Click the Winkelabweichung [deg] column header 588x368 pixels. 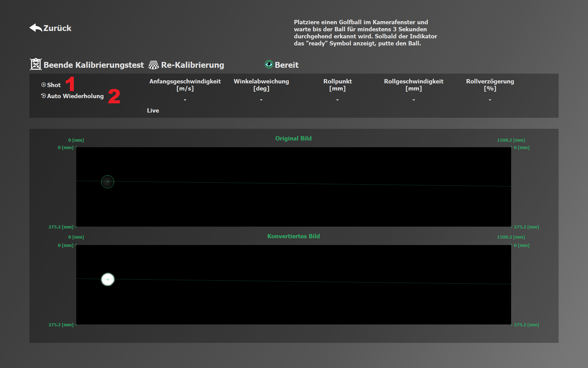pos(261,85)
